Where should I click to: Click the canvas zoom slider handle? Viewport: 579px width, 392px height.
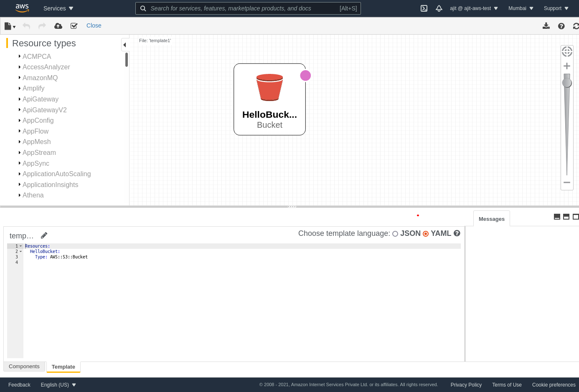567,82
